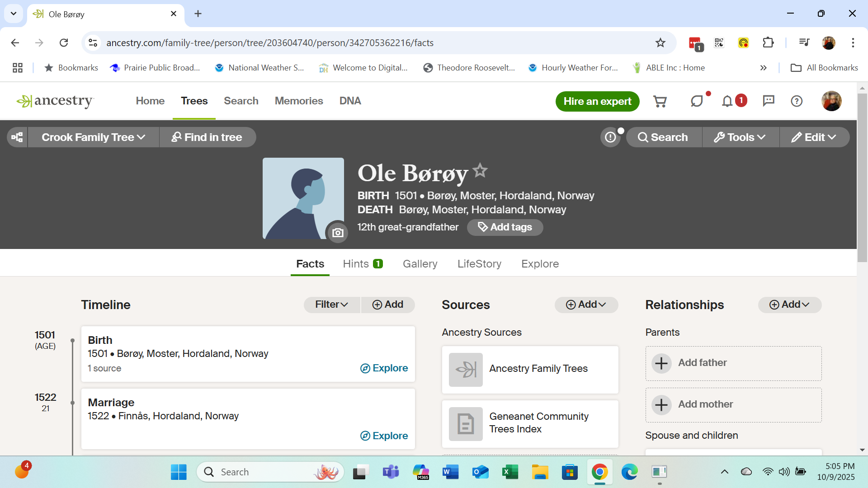Click the camera icon on profile photo
868x488 pixels.
(x=338, y=233)
